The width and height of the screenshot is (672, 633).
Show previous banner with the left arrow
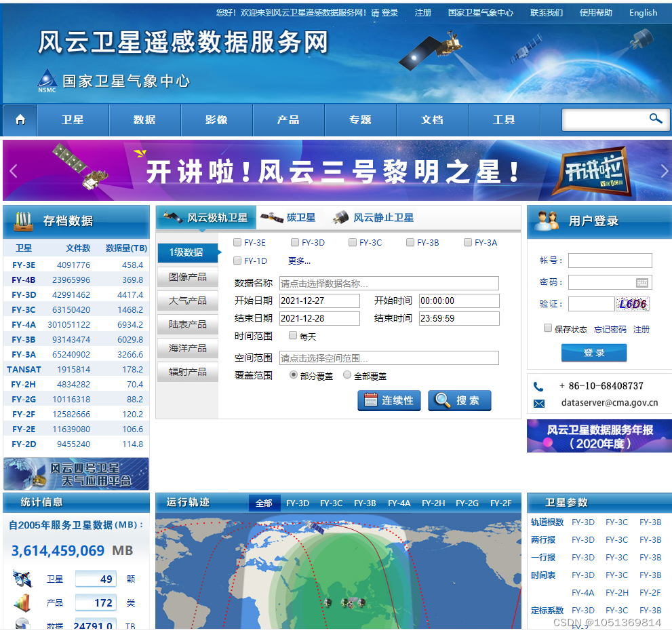point(14,171)
